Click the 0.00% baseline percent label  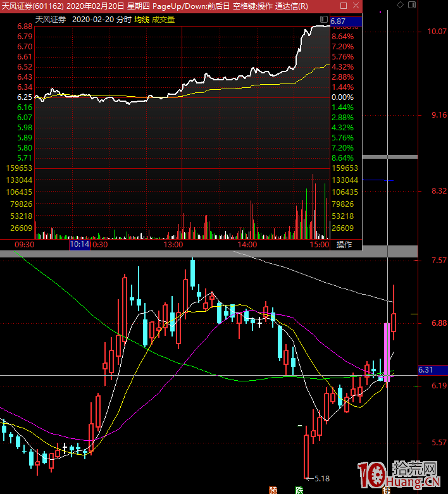(343, 97)
